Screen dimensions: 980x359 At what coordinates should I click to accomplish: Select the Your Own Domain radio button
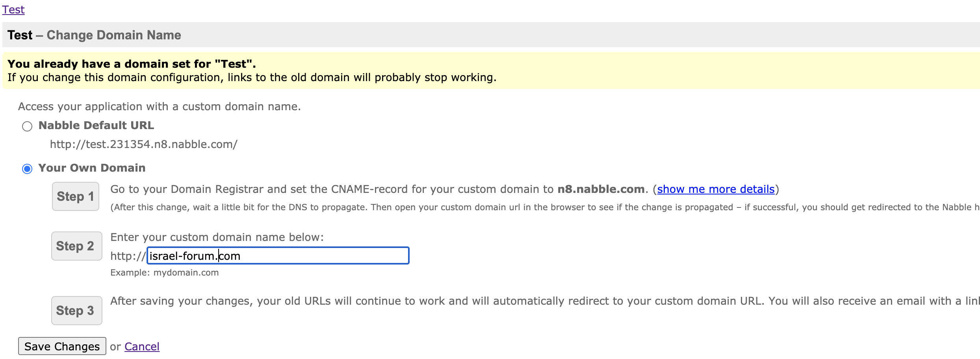click(27, 169)
